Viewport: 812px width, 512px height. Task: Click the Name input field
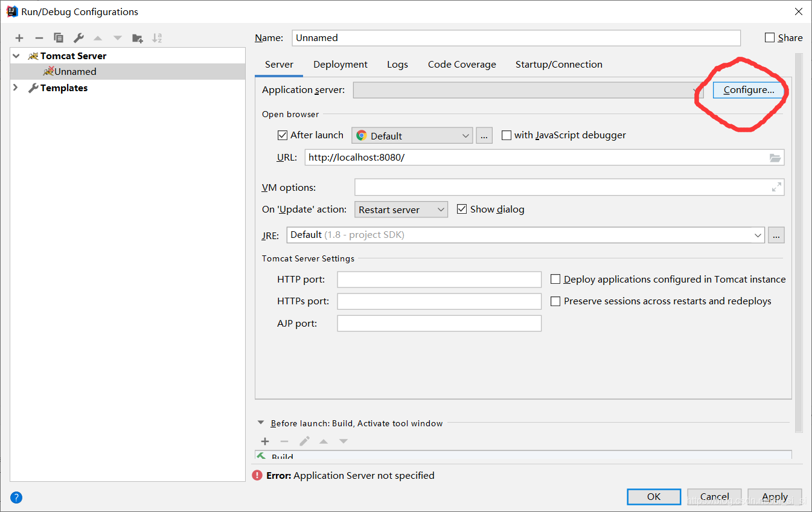point(516,37)
